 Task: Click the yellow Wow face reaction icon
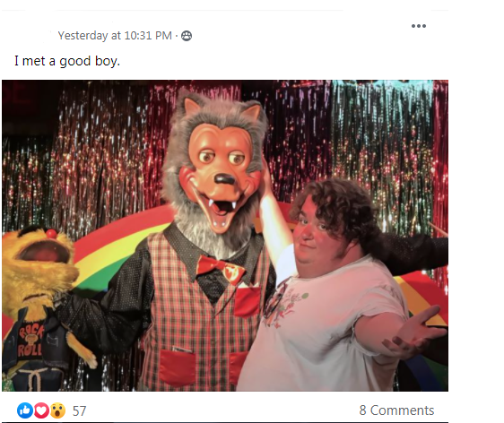click(x=57, y=410)
